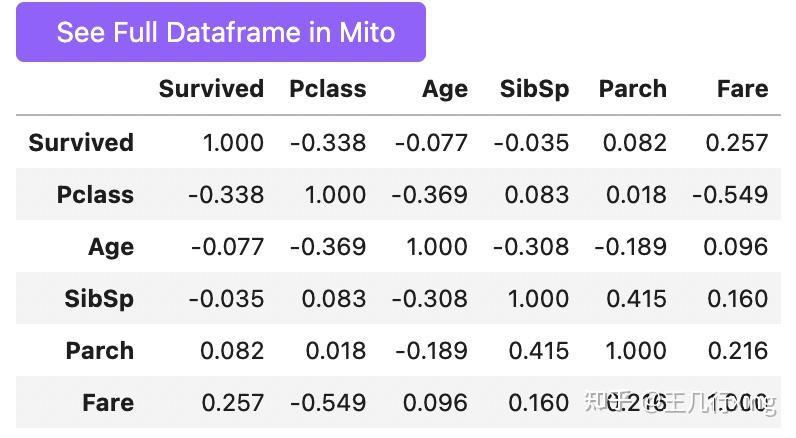
Task: Click the Parch column header
Action: (x=632, y=89)
